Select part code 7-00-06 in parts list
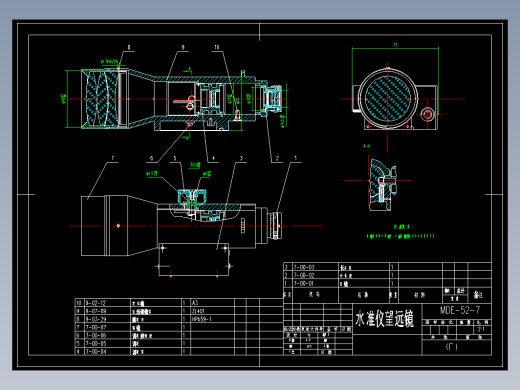Image resolution: width=520 pixels, height=390 pixels. point(96,335)
